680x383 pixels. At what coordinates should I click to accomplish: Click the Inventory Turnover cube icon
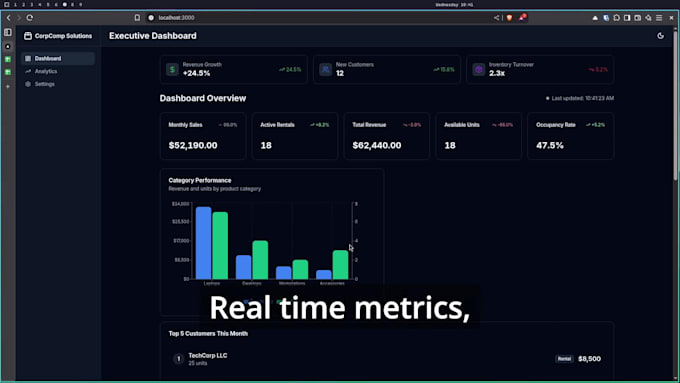click(478, 69)
